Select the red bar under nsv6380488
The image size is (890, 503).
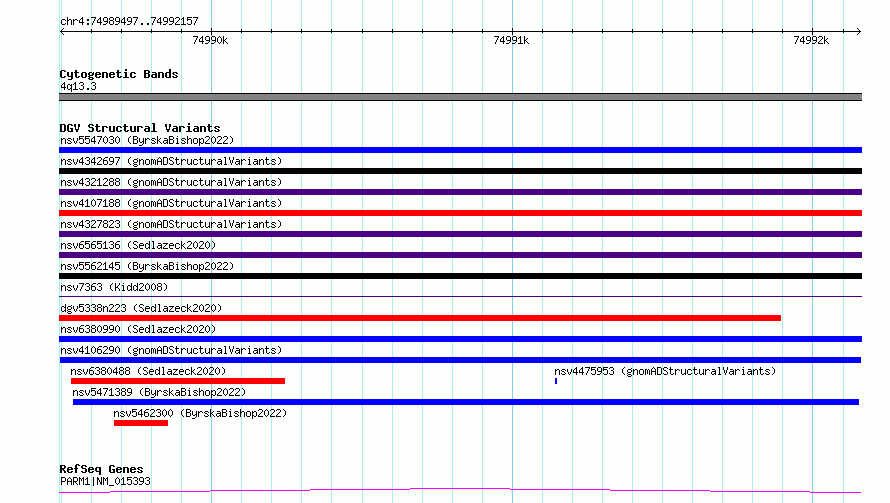[178, 381]
